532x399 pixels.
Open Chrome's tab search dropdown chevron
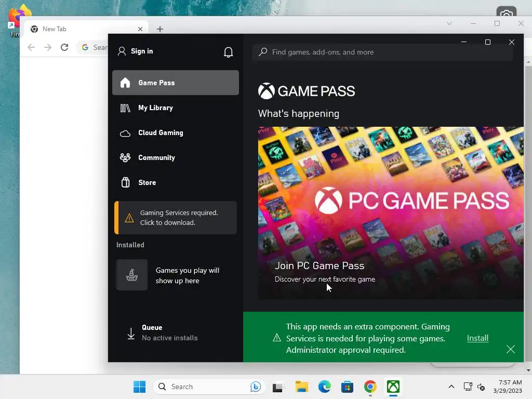449,23
